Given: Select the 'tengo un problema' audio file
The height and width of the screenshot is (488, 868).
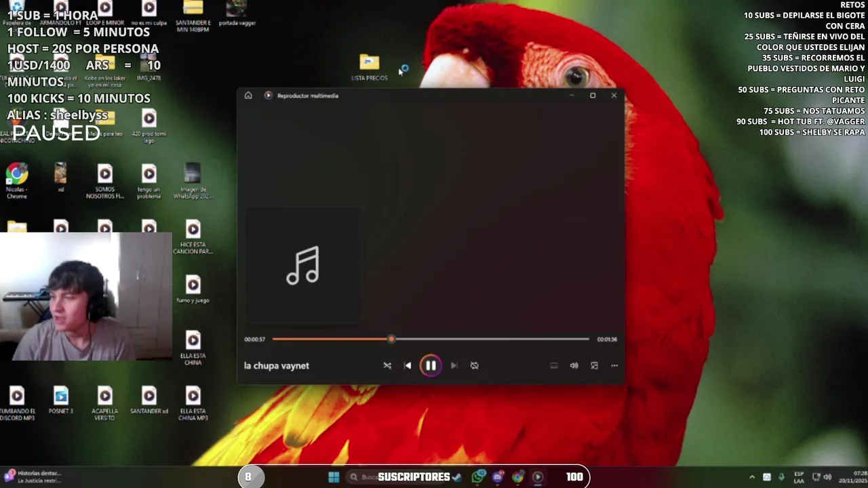Looking at the screenshot, I should coord(149,182).
